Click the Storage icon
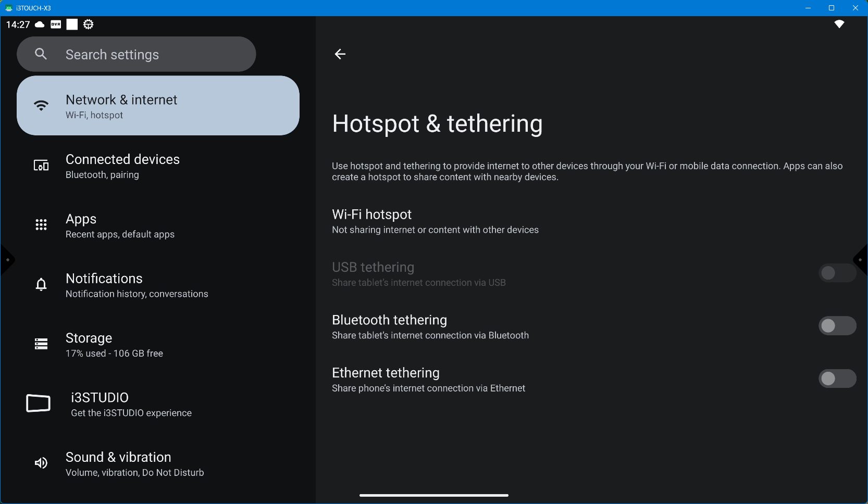Screen dimensions: 868x504 click(x=41, y=344)
